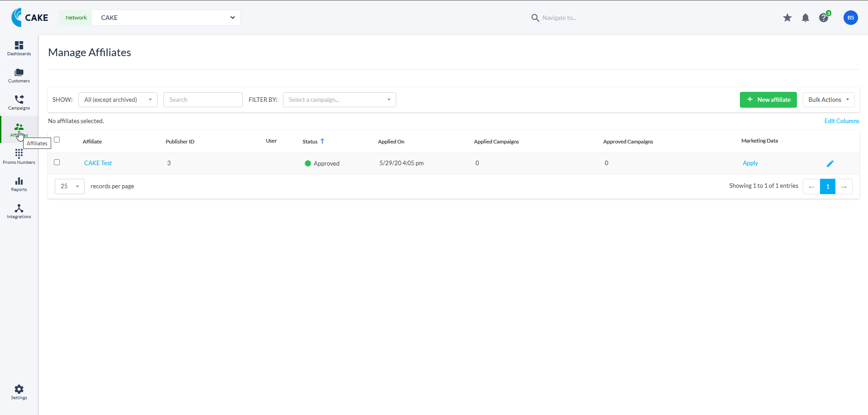Open the Reports sidebar section
The height and width of the screenshot is (415, 868).
pos(19,184)
